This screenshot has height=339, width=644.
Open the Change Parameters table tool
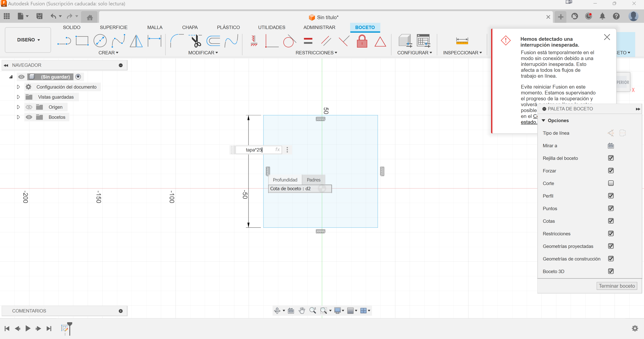pyautogui.click(x=423, y=41)
